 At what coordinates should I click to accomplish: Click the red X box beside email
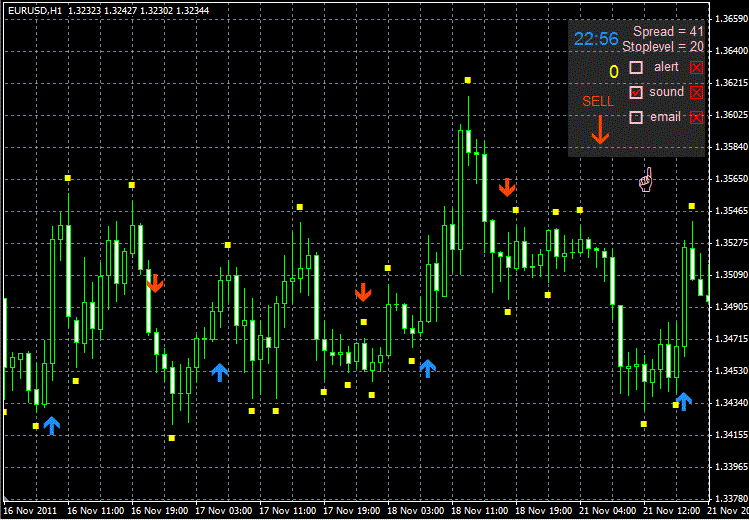pos(697,117)
